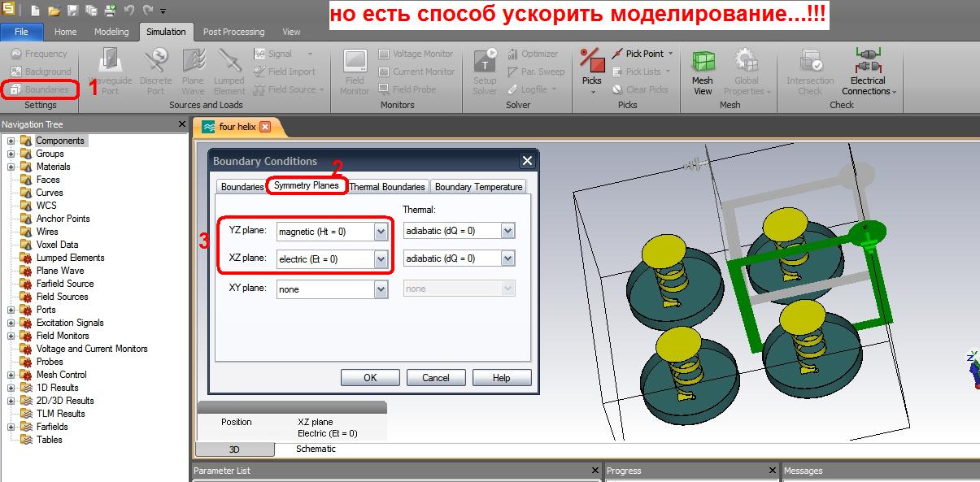Click the Picks tool icon

coord(592,61)
